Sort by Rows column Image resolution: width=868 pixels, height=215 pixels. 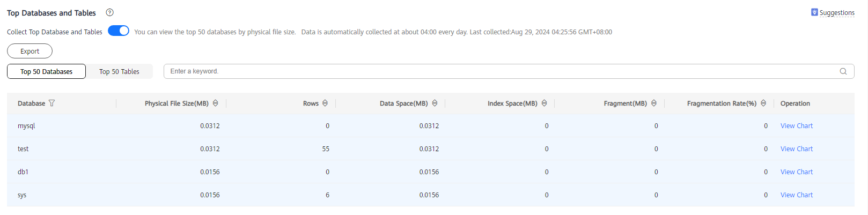(325, 103)
